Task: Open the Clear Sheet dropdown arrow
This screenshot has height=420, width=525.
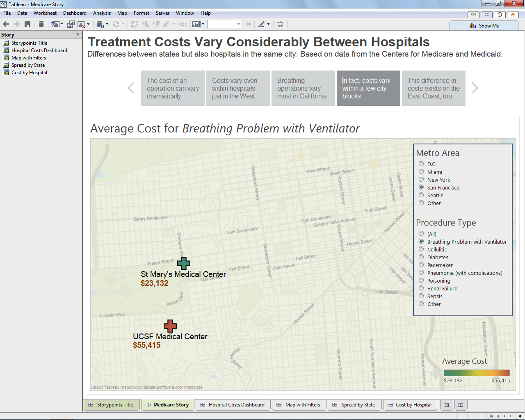Action: tap(88, 24)
